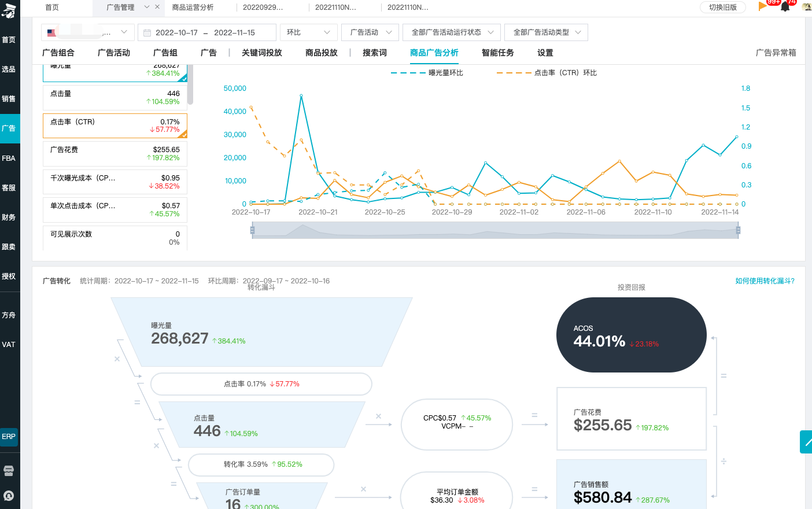This screenshot has width=812, height=509.
Task: Toggle the 单次点击成本 metric card
Action: pos(115,210)
